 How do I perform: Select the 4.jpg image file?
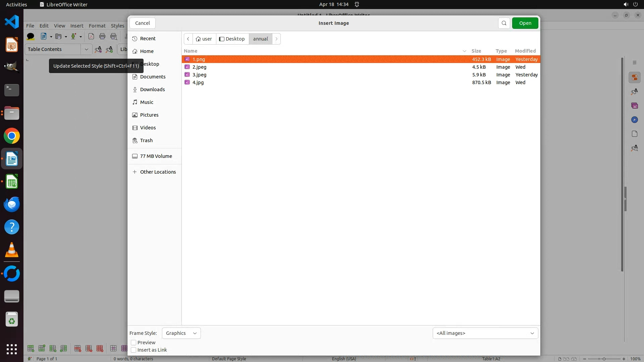coord(198,82)
